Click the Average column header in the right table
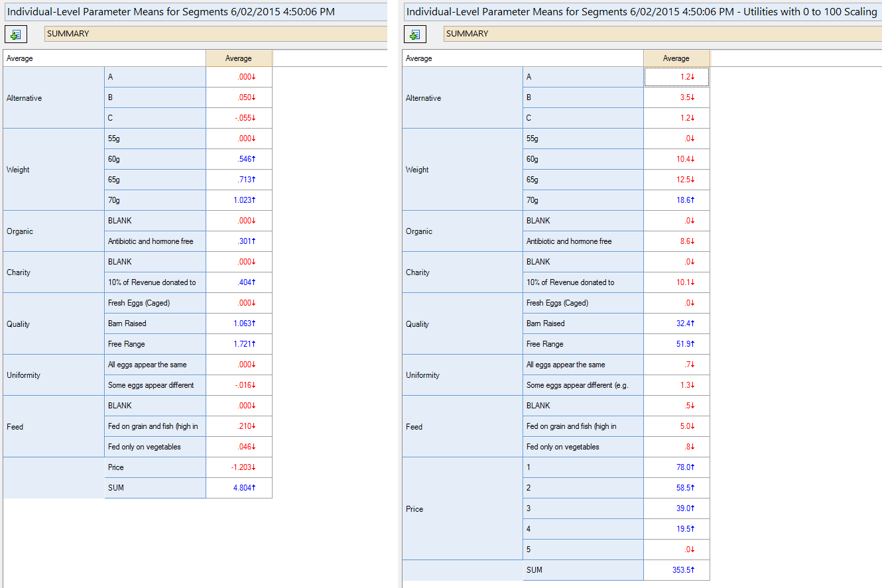Screen dimensions: 882x588 coord(676,58)
